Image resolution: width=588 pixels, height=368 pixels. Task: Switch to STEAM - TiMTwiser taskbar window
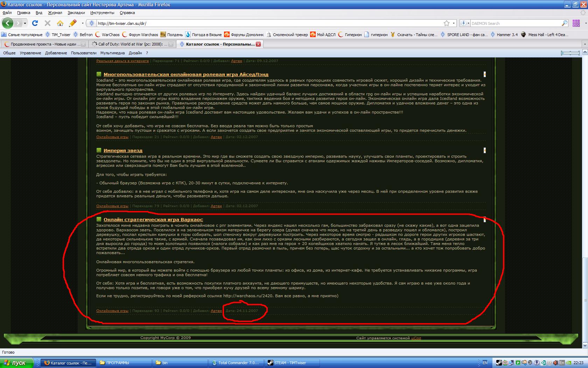[x=292, y=363]
